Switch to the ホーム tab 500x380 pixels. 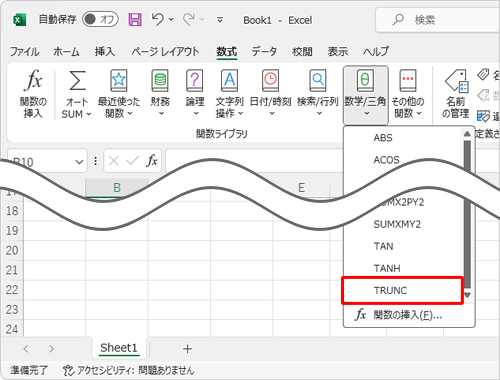tap(66, 51)
